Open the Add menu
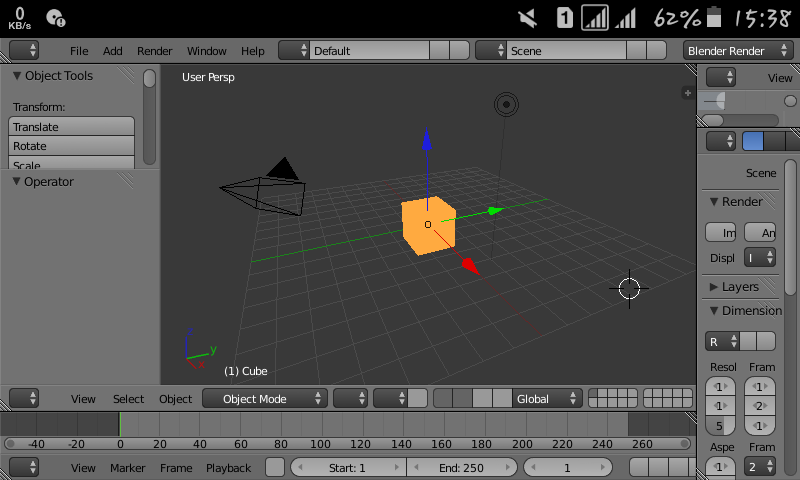 click(112, 51)
